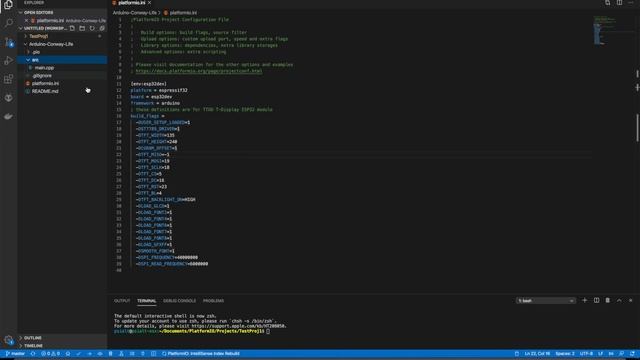The height and width of the screenshot is (360, 640).
Task: Open the Extensions view
Action: click(x=8, y=79)
